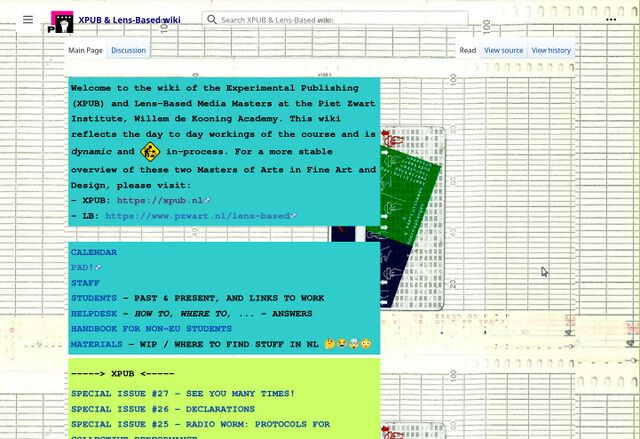Open the HELPDESK link
The height and width of the screenshot is (439, 640).
[96, 313]
